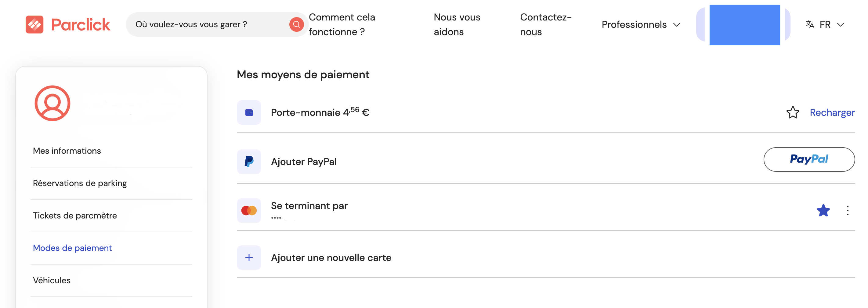Click the Mastercard icon of the saved card
868x308 pixels.
(249, 210)
